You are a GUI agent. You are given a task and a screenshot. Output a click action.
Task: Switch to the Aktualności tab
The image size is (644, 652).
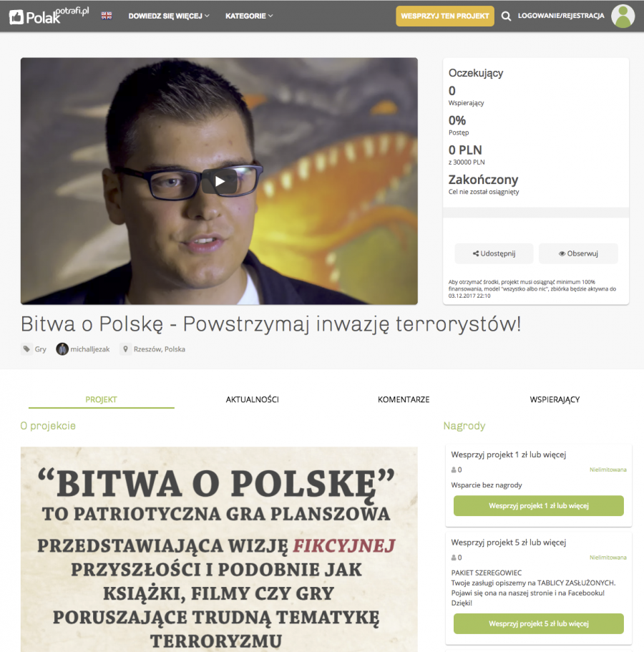tap(253, 399)
